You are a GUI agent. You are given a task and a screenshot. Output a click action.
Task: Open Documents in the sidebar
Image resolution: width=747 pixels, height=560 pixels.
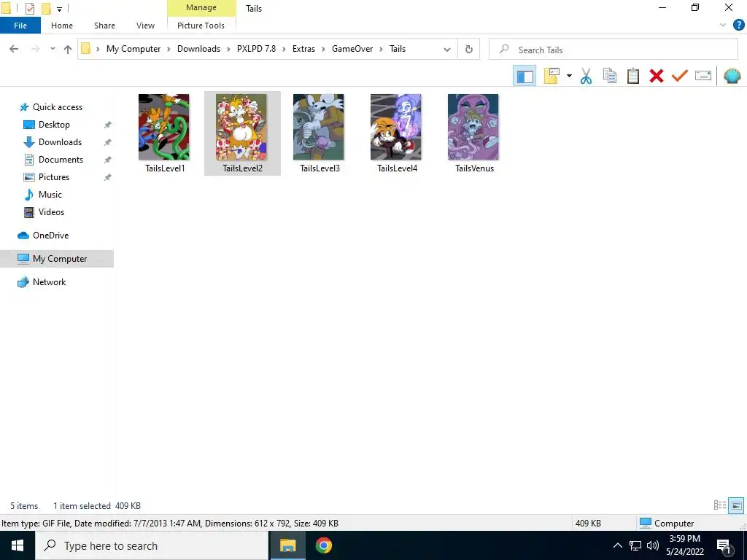[x=61, y=160]
